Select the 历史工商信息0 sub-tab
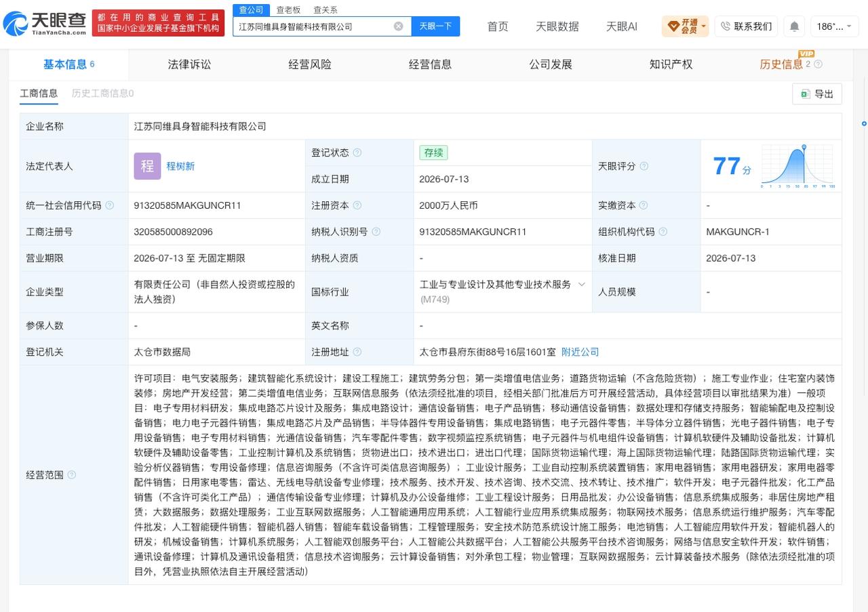The height and width of the screenshot is (612, 868). 102,94
